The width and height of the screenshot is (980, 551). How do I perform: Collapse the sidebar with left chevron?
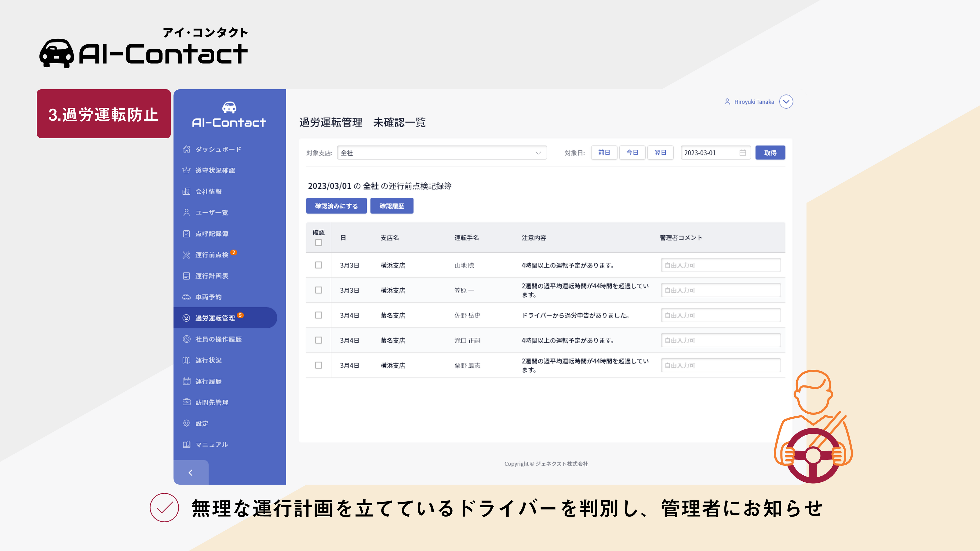tap(191, 472)
